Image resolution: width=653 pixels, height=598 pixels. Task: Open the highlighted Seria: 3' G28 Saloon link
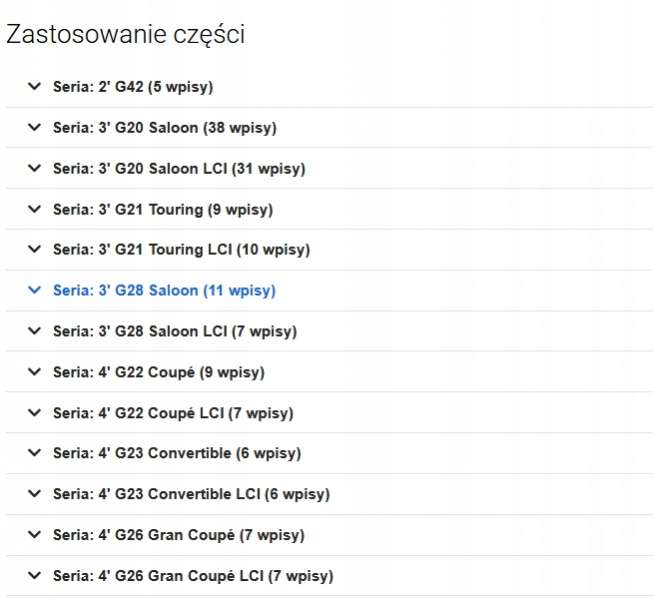coord(163,291)
